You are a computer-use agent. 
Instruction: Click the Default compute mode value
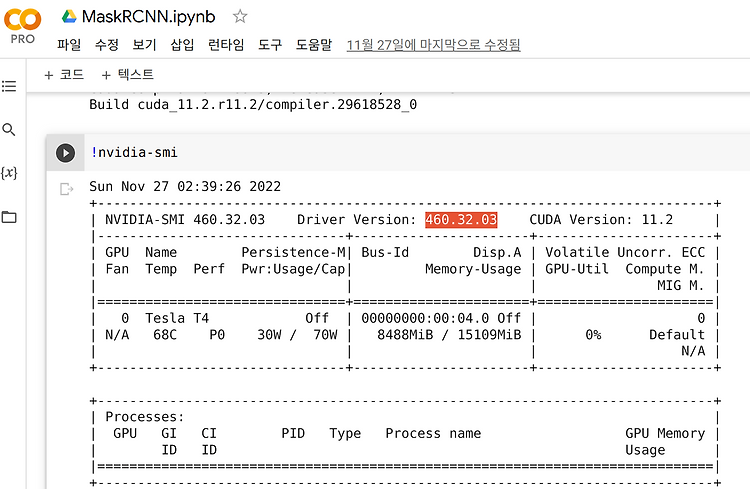(677, 334)
